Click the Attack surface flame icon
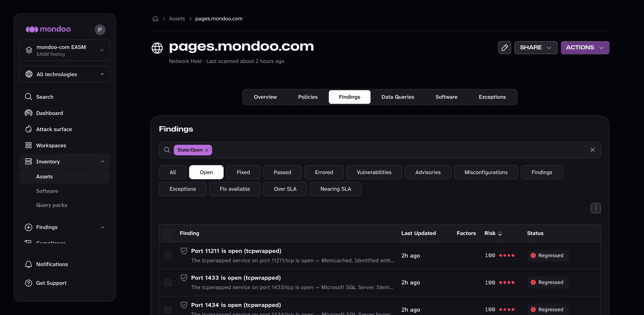This screenshot has width=644, height=315. click(29, 129)
